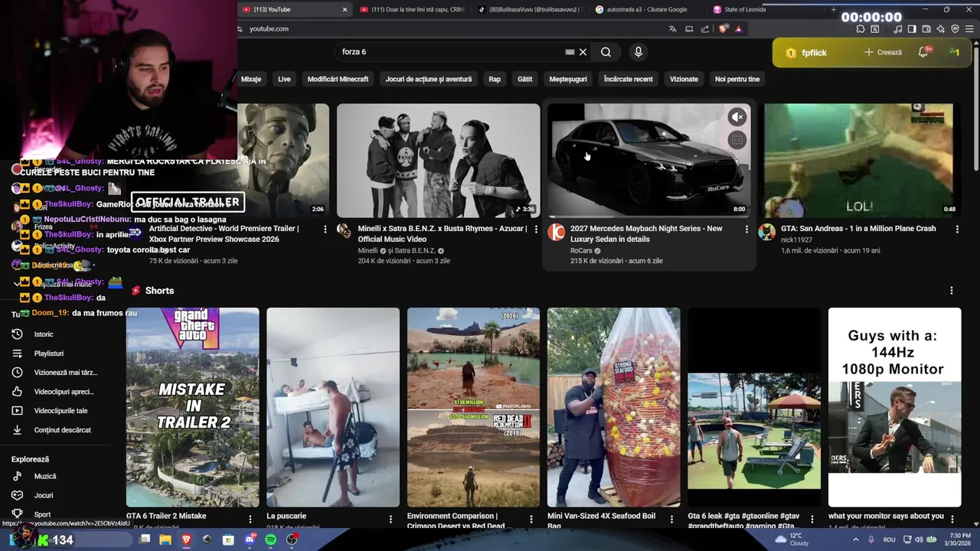Open Discord from the taskbar
The image size is (980, 551).
[x=250, y=540]
